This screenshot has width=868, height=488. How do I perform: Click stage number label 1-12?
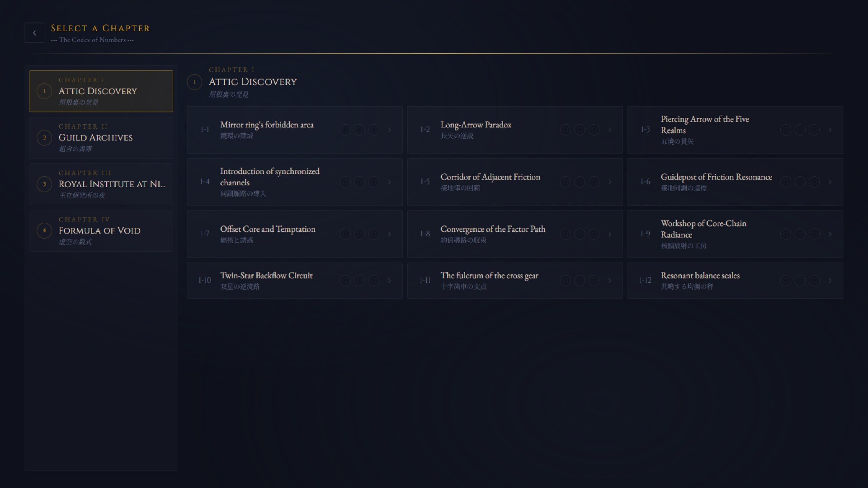tap(645, 280)
